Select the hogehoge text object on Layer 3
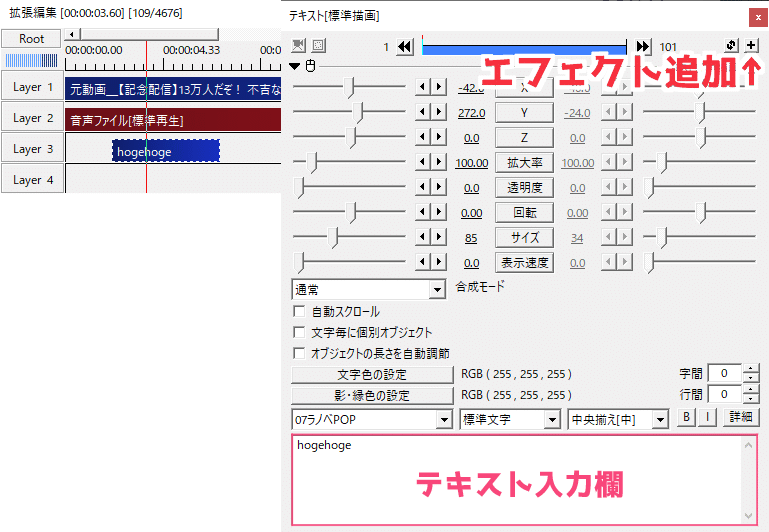 point(166,151)
